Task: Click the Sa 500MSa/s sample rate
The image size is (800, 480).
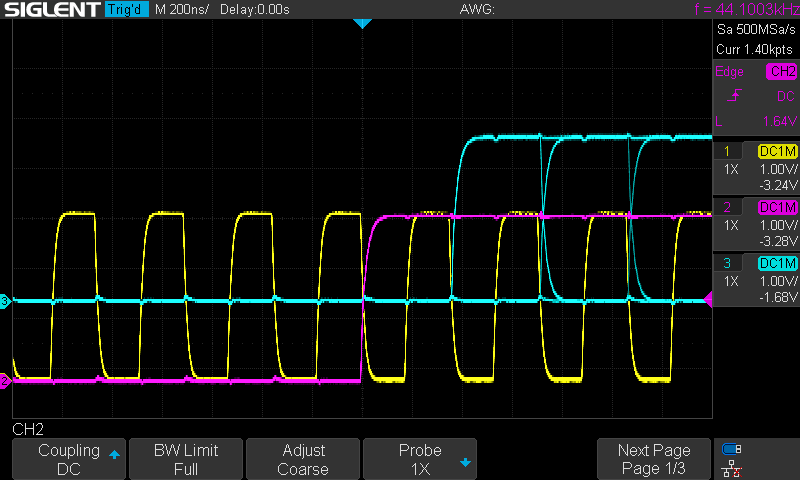Action: (756, 30)
